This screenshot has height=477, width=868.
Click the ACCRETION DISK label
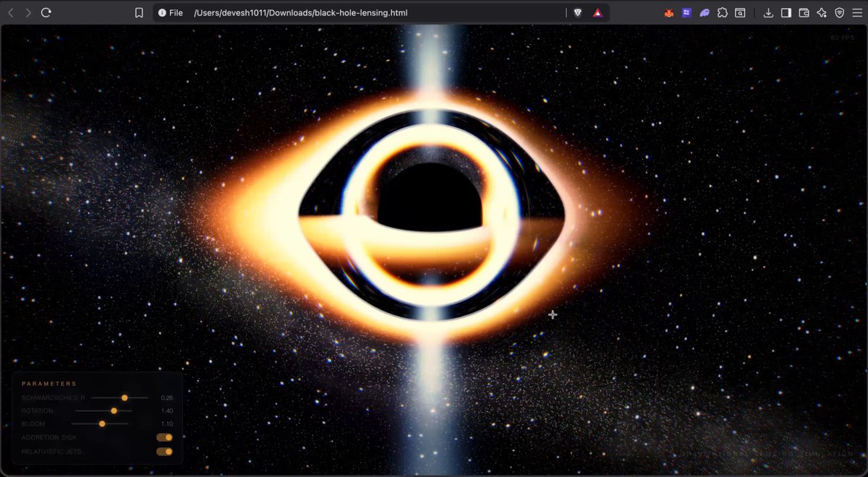[x=49, y=437]
